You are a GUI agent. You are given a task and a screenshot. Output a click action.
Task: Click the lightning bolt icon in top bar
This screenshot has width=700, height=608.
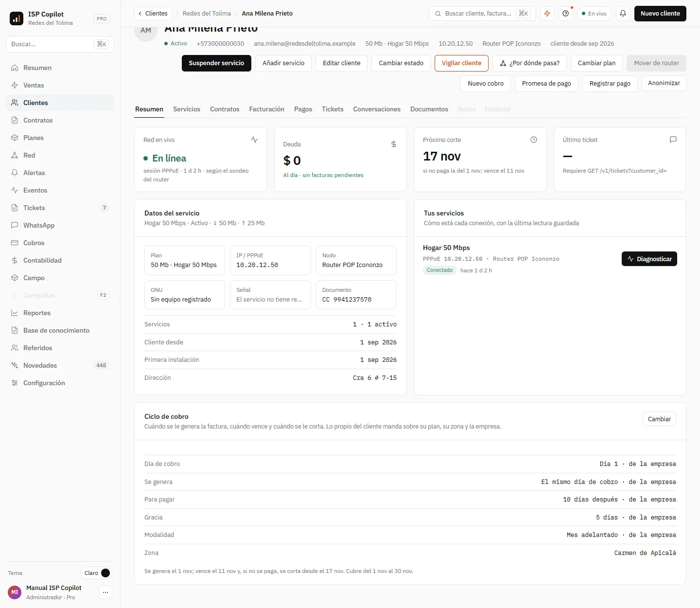[x=547, y=14]
